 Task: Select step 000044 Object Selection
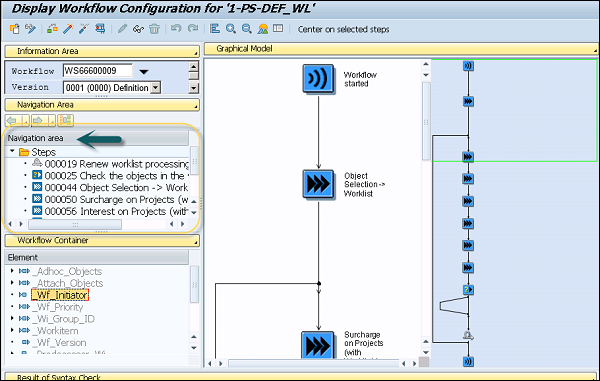(116, 187)
